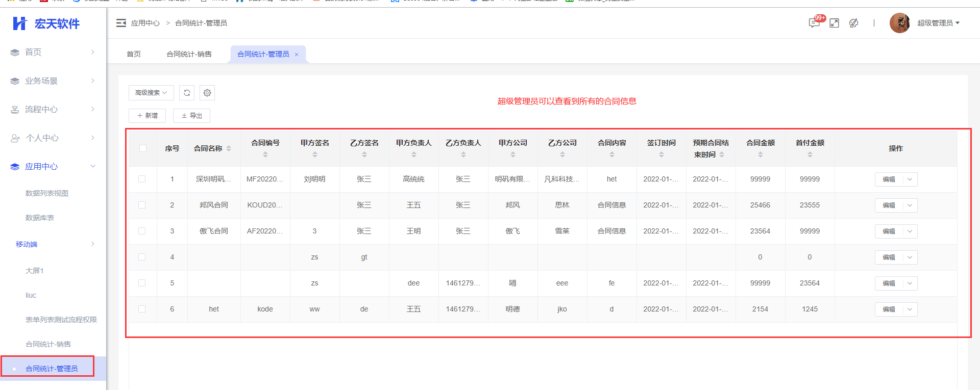This screenshot has width=980, height=390.
Task: Toggle fullscreen mode icon in header
Action: click(x=834, y=23)
